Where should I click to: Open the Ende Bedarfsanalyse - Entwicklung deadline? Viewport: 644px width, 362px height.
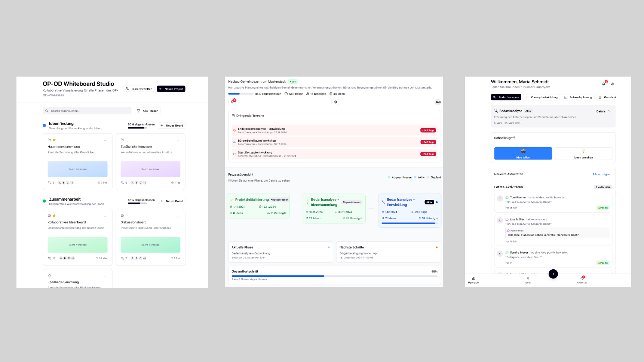click(x=334, y=130)
